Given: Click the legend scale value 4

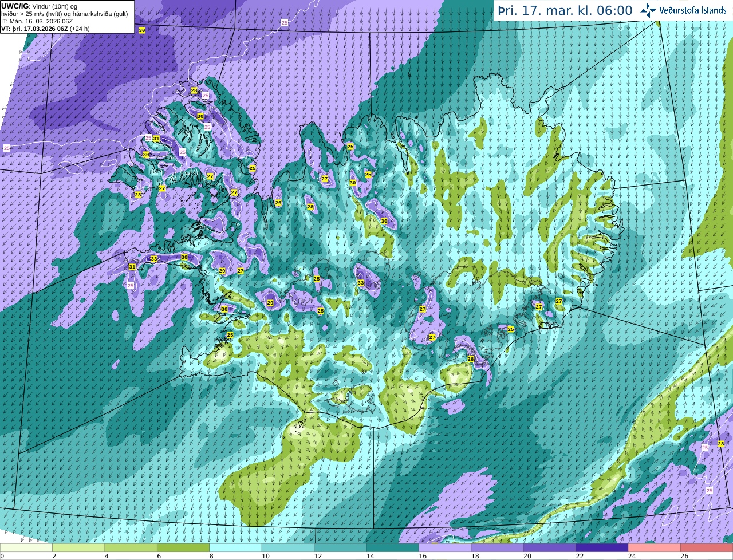Looking at the screenshot, I should coord(106,556).
